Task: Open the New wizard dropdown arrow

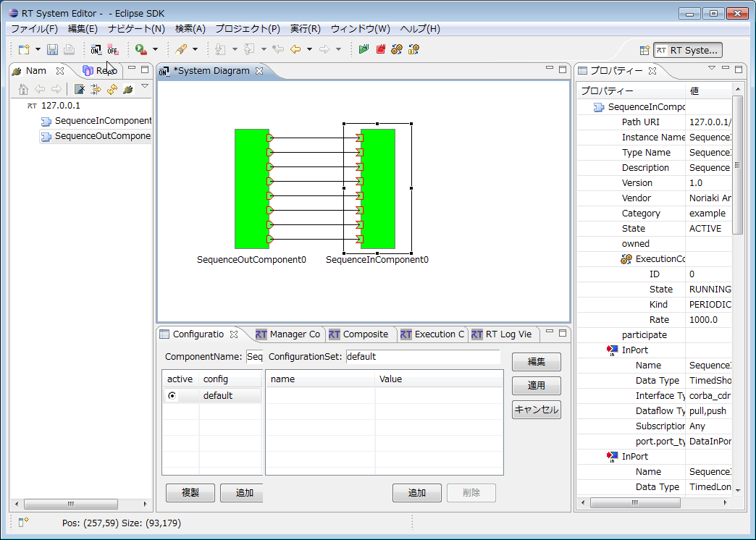Action: [38, 49]
